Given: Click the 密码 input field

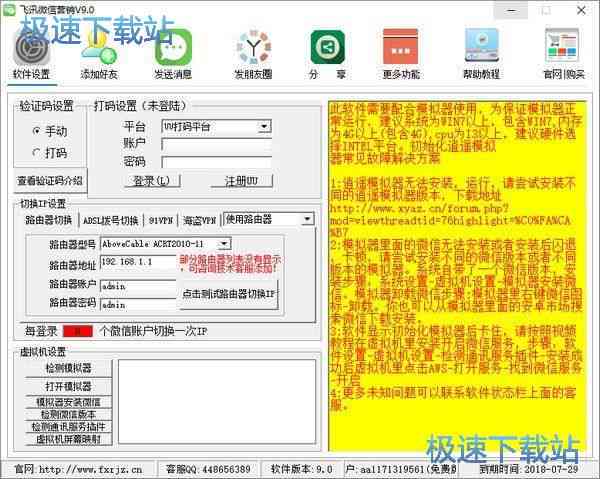Looking at the screenshot, I should tap(217, 162).
